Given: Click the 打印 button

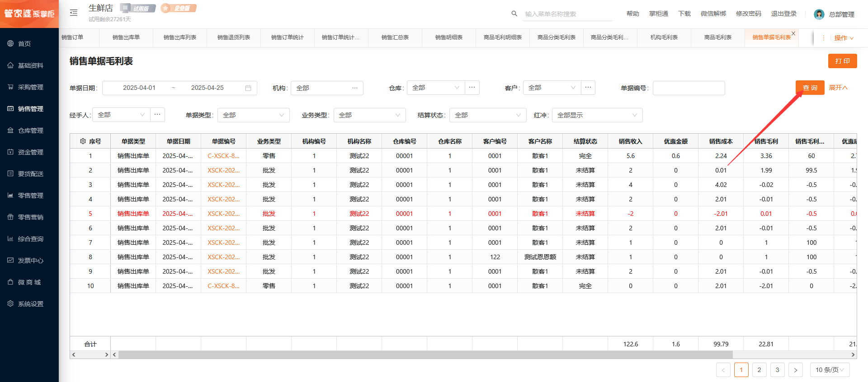Looking at the screenshot, I should point(843,61).
